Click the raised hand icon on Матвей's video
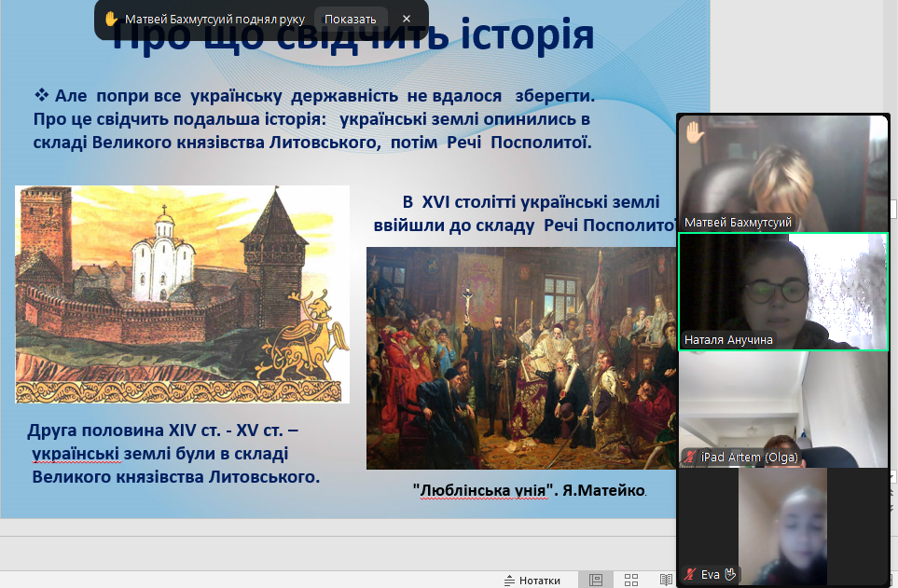The width and height of the screenshot is (898, 588). [x=695, y=133]
